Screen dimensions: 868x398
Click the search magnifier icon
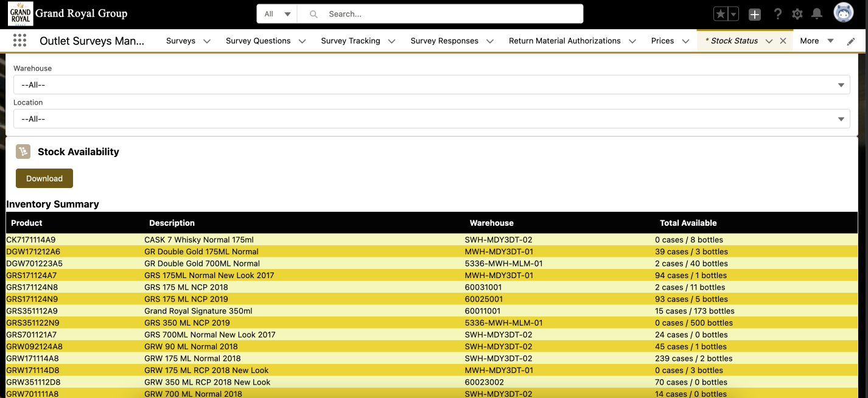[313, 14]
